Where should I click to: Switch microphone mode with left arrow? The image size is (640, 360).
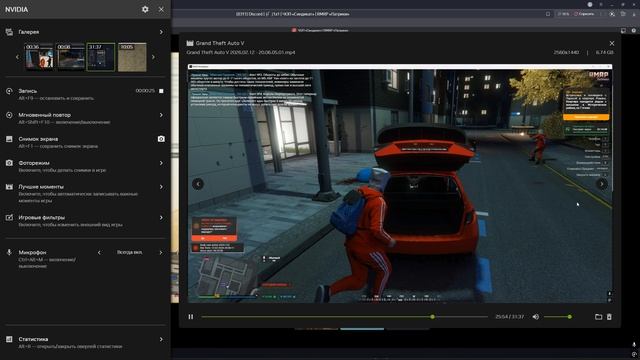pyautogui.click(x=99, y=253)
